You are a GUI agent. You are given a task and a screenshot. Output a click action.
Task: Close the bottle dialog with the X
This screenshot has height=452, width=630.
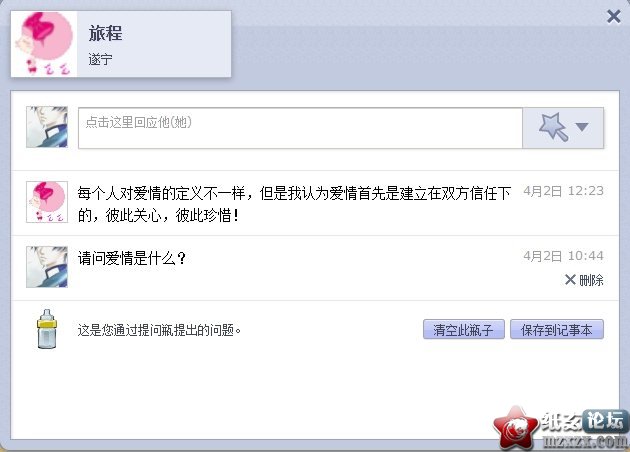614,17
